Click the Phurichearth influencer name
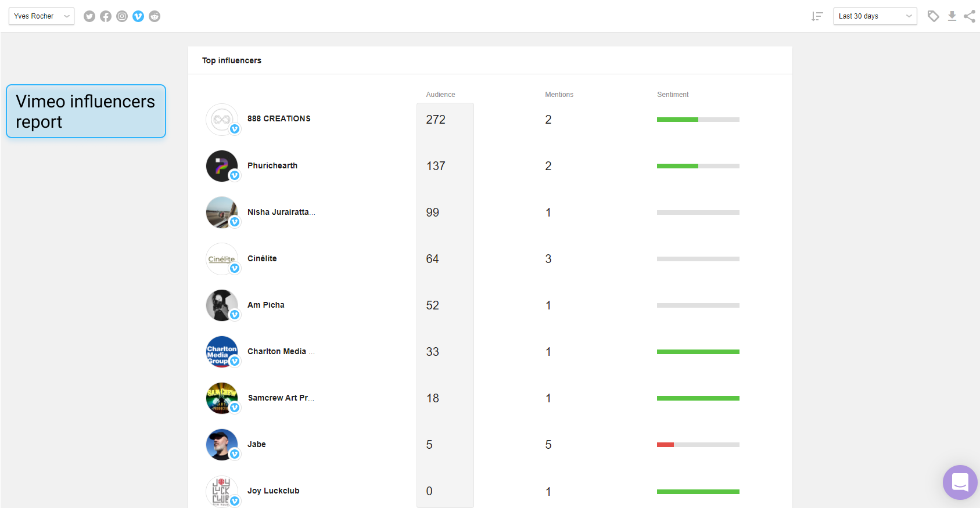Screen dimensions: 980x508 (272, 165)
